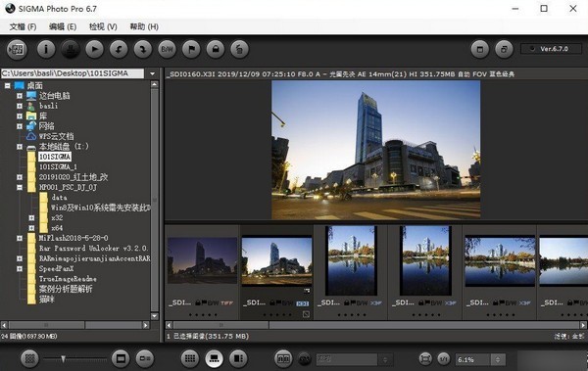
Task: Click fit-to-window zoom button
Action: coord(425,359)
